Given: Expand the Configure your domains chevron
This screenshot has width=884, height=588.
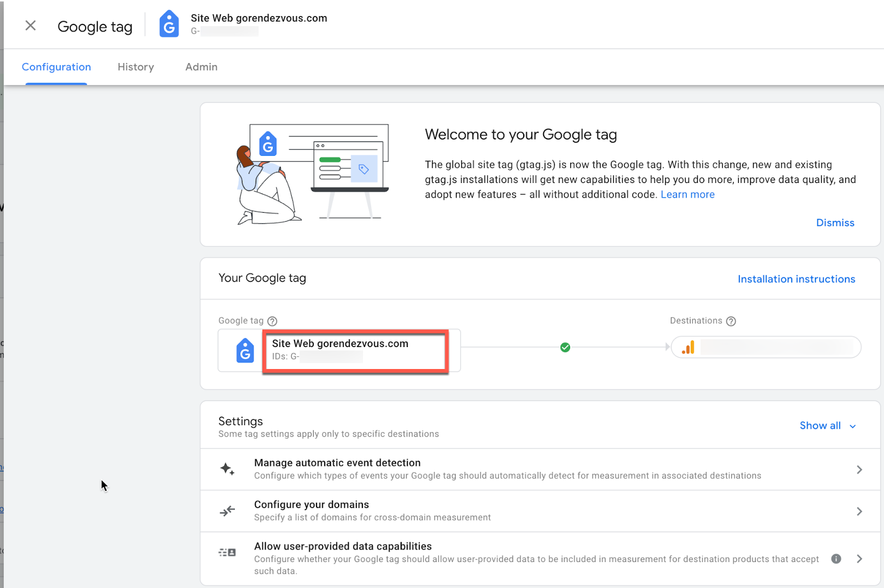Looking at the screenshot, I should tap(859, 511).
